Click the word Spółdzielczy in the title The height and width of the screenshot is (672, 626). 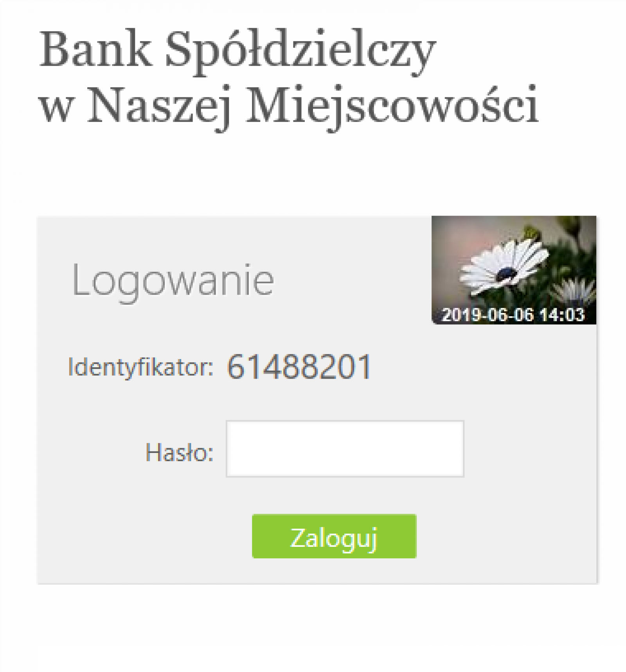click(x=300, y=53)
